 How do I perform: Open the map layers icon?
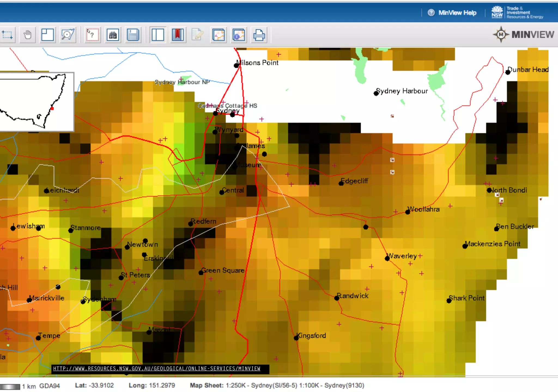point(219,35)
